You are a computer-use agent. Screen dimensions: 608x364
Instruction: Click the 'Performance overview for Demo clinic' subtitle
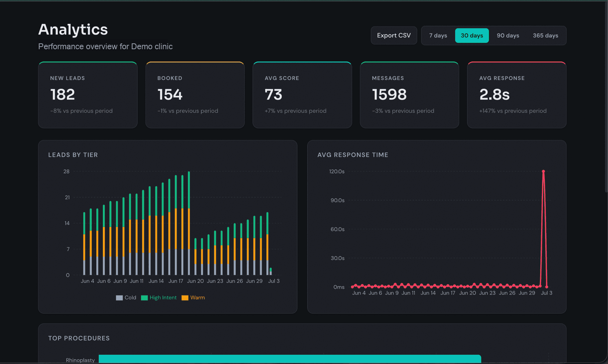pos(105,47)
